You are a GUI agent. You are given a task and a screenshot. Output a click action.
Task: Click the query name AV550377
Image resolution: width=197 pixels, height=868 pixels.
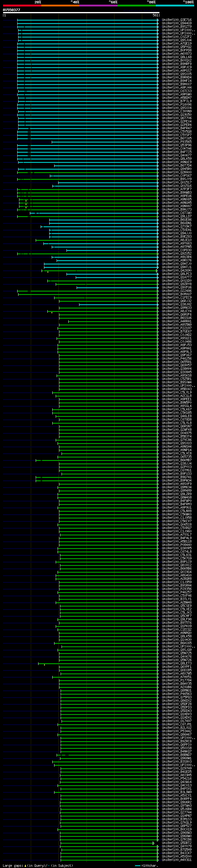(x=11, y=10)
